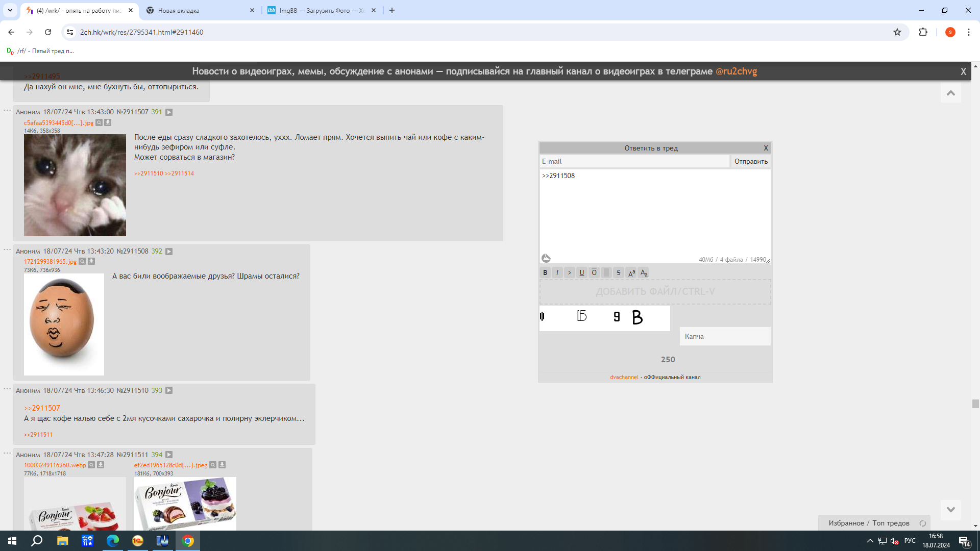
Task: Jump to top with up arrow button
Action: pos(950,93)
